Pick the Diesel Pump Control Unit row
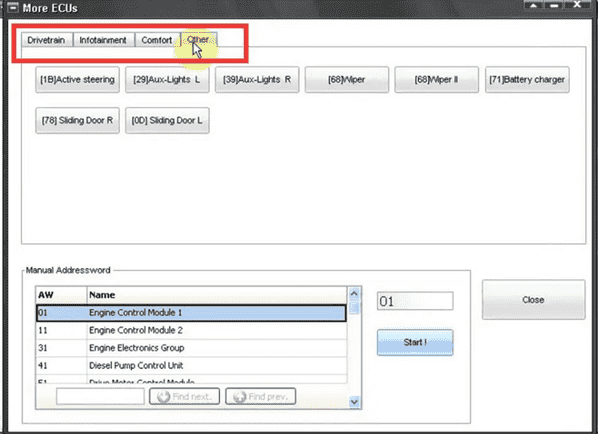 [191, 365]
